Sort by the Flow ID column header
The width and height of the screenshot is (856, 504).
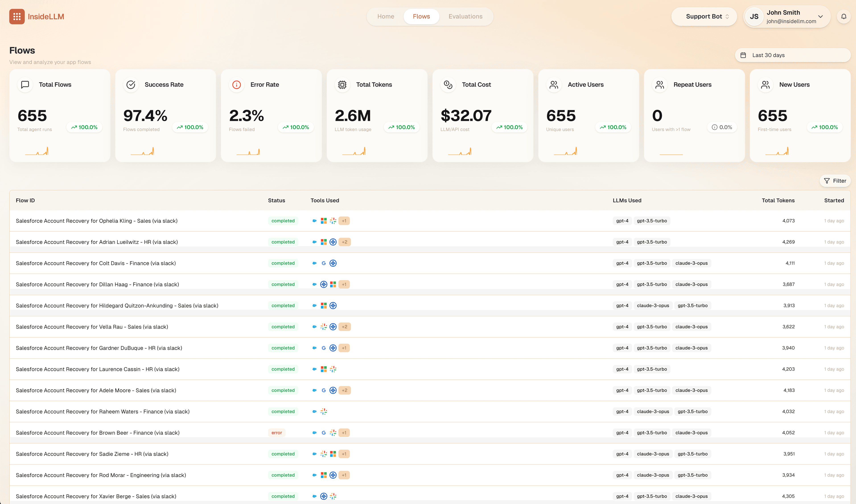tap(25, 200)
